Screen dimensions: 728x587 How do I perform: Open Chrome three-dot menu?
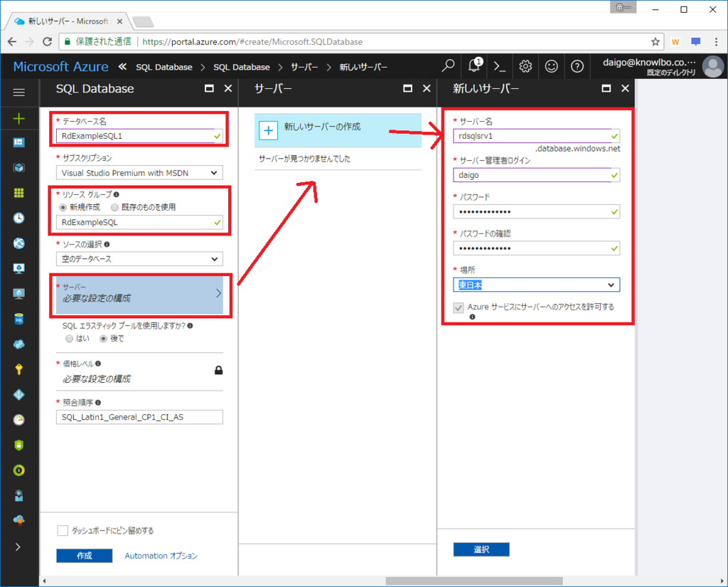(x=717, y=42)
